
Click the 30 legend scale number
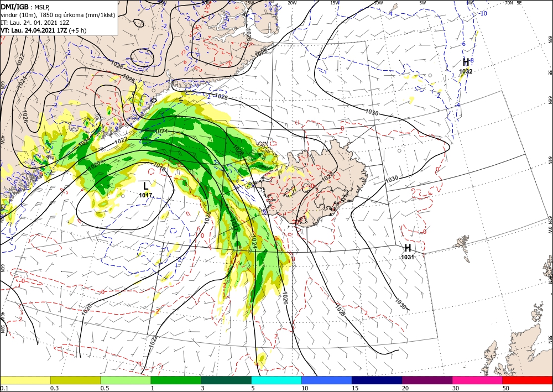coord(456,388)
